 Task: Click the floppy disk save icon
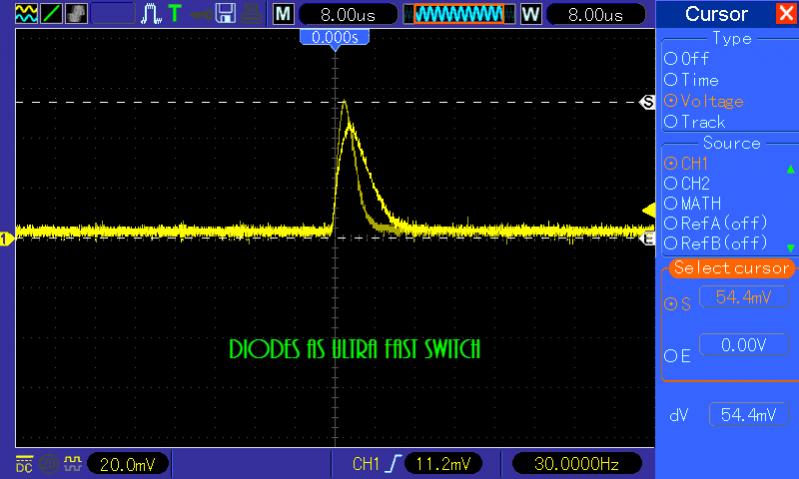tap(225, 14)
